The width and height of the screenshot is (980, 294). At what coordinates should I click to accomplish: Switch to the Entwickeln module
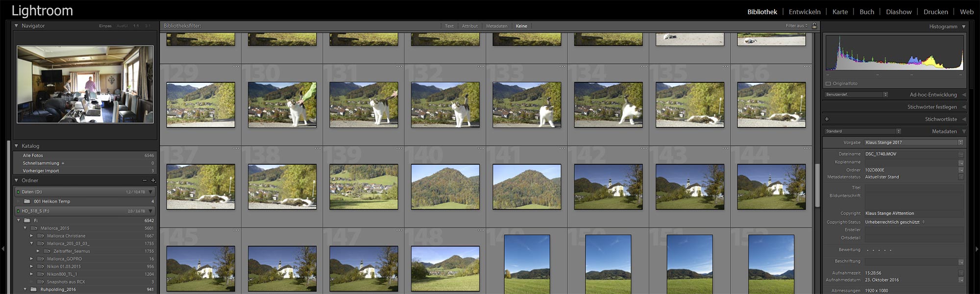click(x=804, y=12)
